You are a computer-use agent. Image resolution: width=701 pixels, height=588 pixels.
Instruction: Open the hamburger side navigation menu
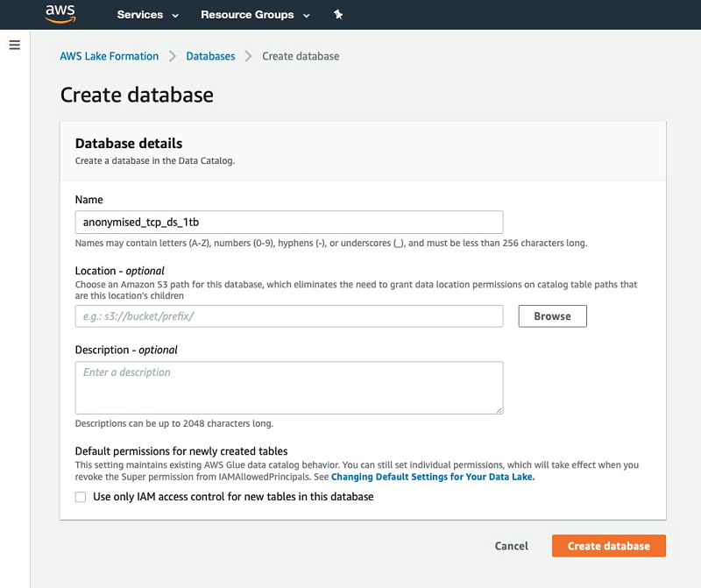point(14,45)
